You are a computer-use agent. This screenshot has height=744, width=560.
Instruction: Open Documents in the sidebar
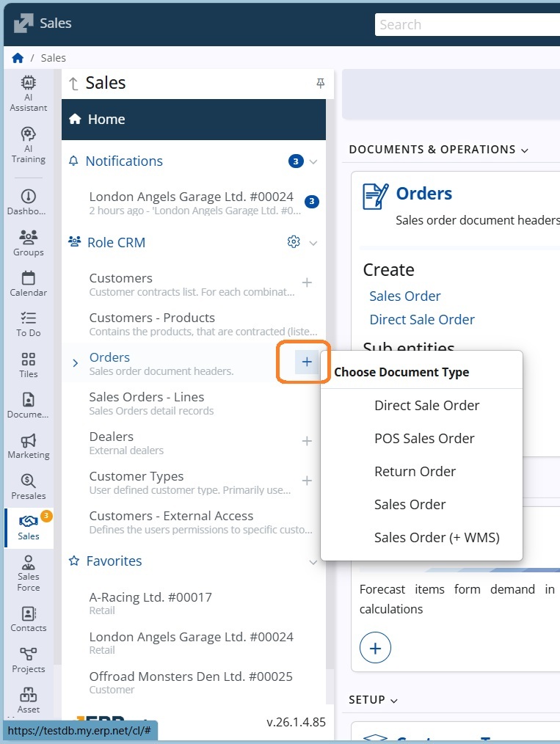[29, 405]
